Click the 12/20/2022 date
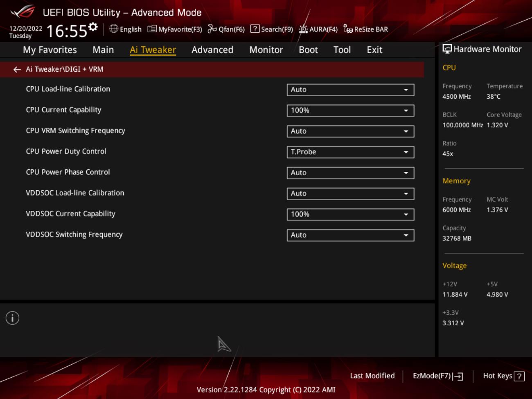This screenshot has width=532, height=399. tap(26, 28)
